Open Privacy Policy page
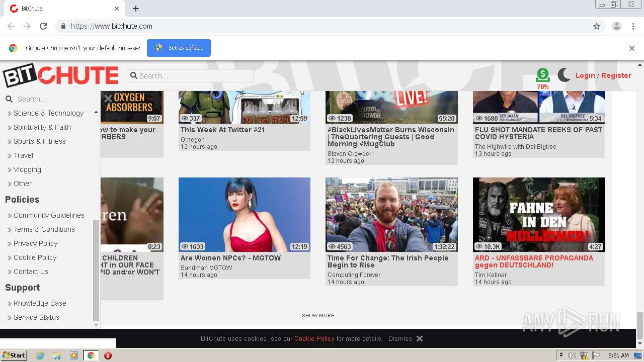Image resolution: width=644 pixels, height=362 pixels. 35,243
